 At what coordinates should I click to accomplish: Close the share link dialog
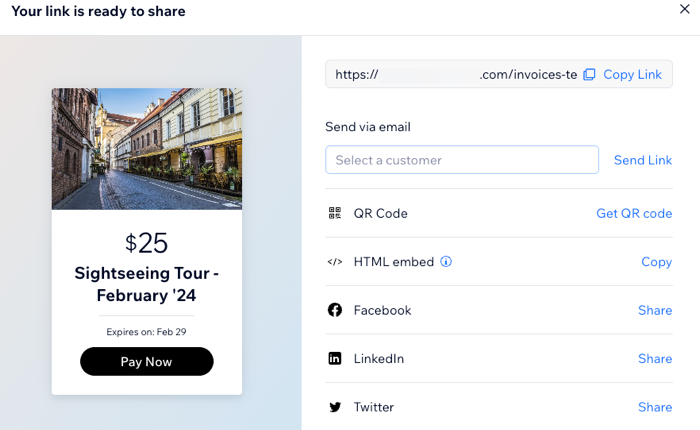(684, 9)
